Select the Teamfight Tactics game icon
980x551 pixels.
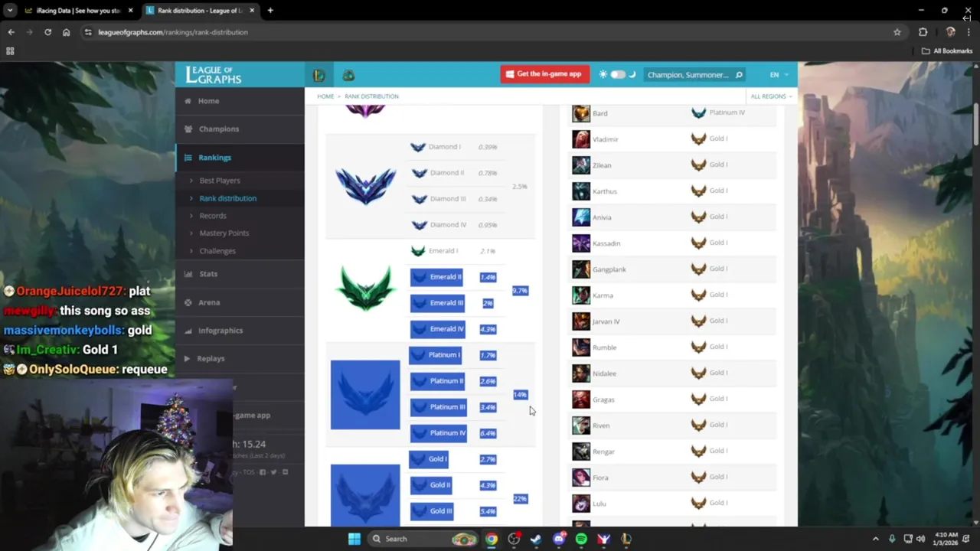348,75
